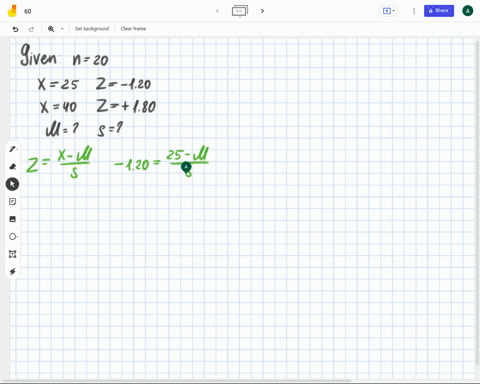Open the Jamboard logo home
Viewport: 480px width, 384px height.
coord(12,11)
